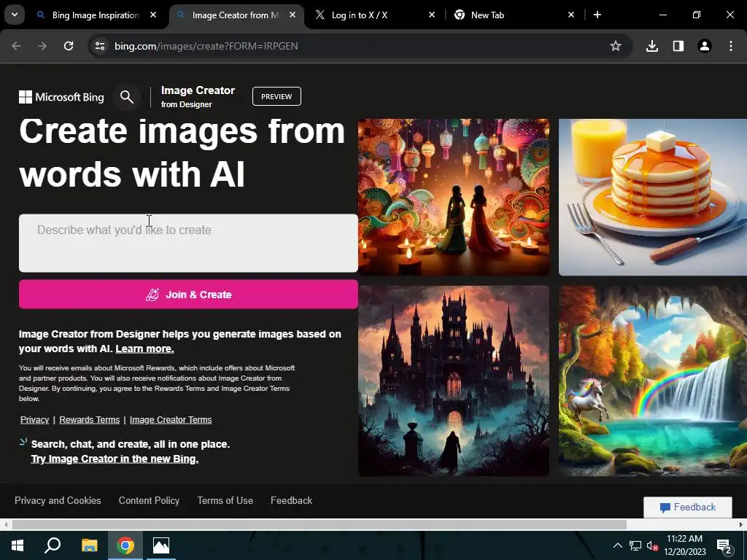This screenshot has width=747, height=560.
Task: Switch to the Bing Image Inspiration tab
Action: click(96, 15)
